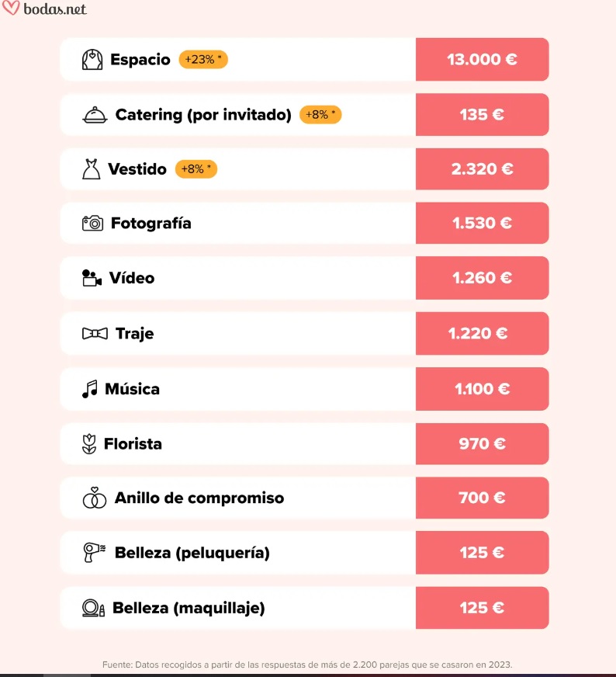Image resolution: width=616 pixels, height=677 pixels.
Task: Click the Fuente source footnote text
Action: (307, 665)
